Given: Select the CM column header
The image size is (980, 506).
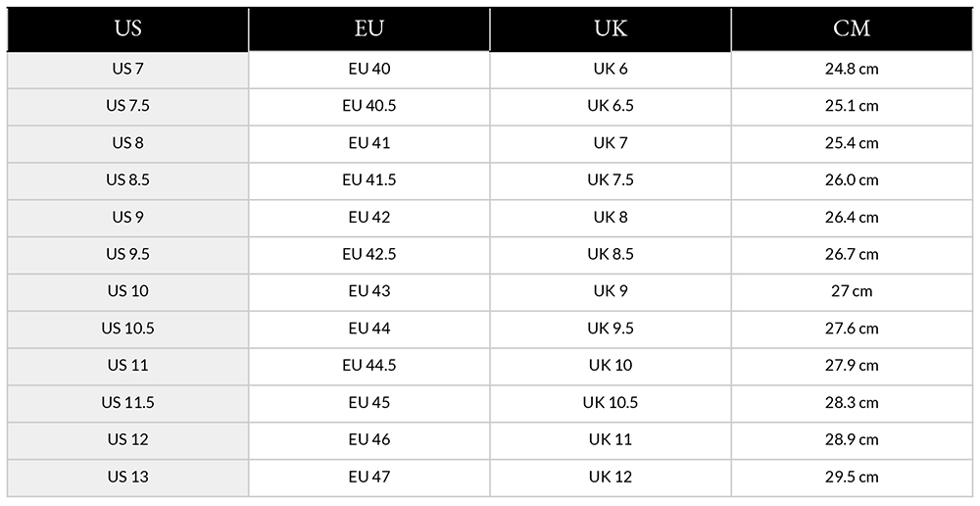Looking at the screenshot, I should pos(852,28).
